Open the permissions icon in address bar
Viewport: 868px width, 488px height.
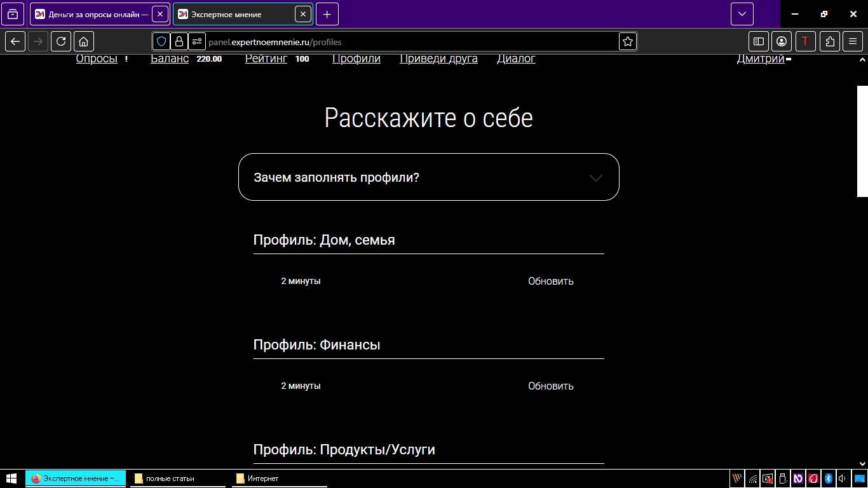[x=196, y=41]
